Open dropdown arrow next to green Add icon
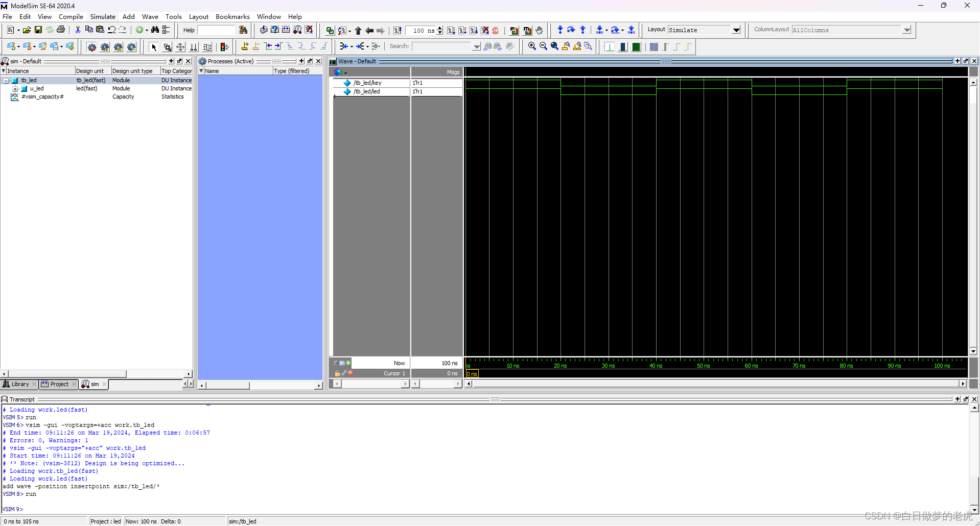Screen dimensions: 980x526 point(147,30)
